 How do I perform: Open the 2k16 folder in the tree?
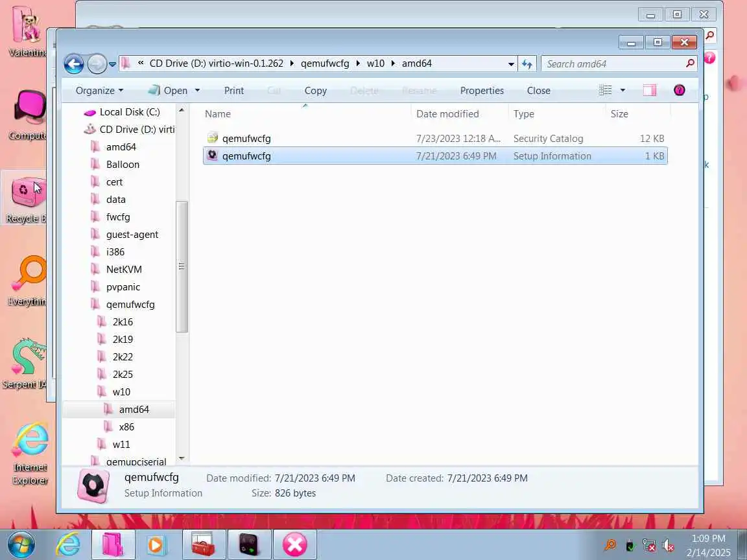tap(123, 322)
